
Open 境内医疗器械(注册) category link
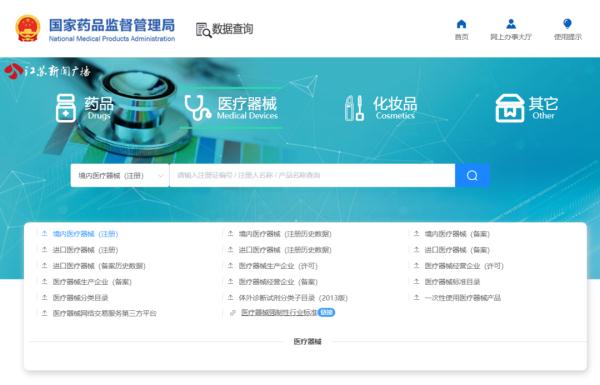[x=85, y=234]
